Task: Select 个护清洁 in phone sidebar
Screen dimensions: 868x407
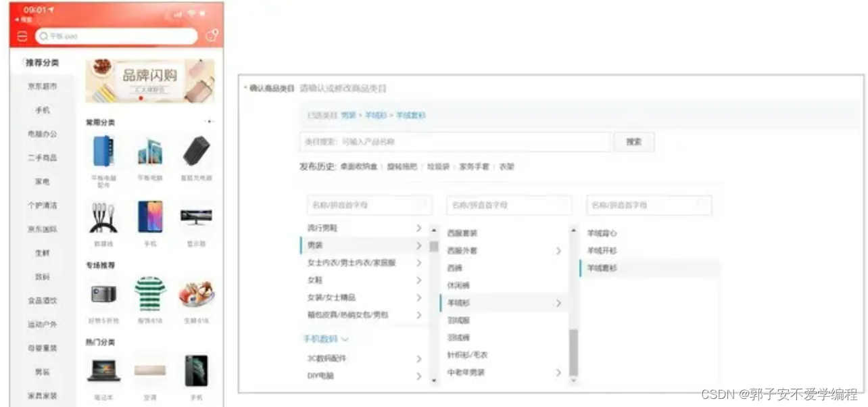Action: [42, 206]
